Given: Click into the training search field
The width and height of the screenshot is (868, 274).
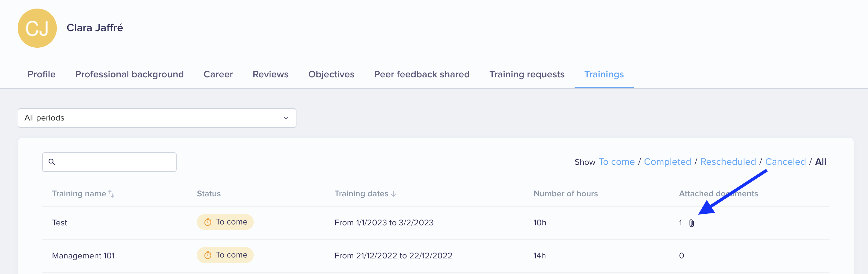Looking at the screenshot, I should click(109, 162).
